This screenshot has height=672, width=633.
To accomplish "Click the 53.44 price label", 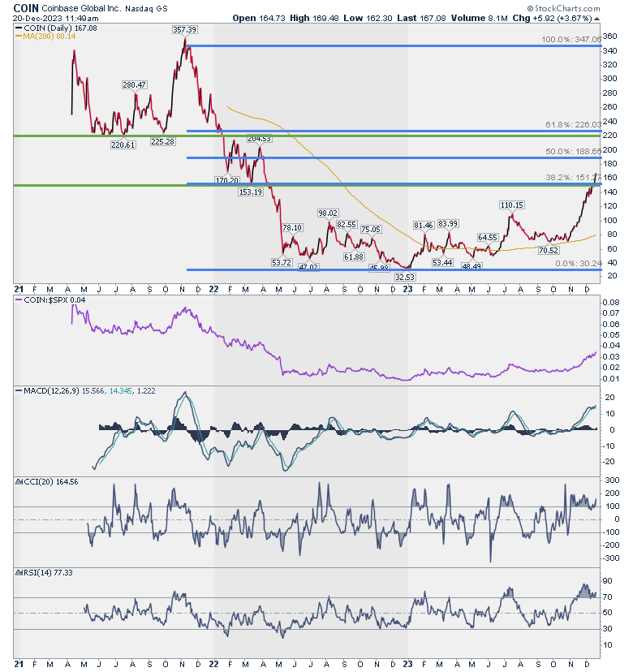I will pos(441,262).
